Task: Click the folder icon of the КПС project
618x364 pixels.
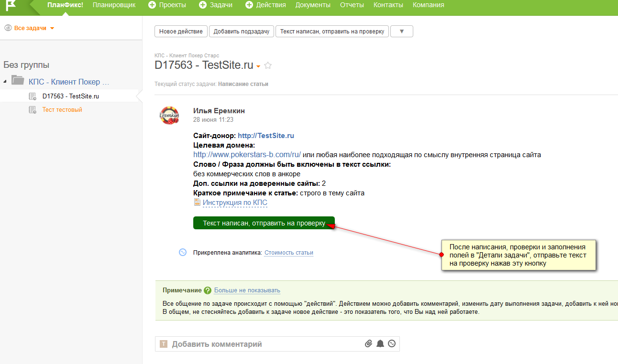Action: pos(18,80)
